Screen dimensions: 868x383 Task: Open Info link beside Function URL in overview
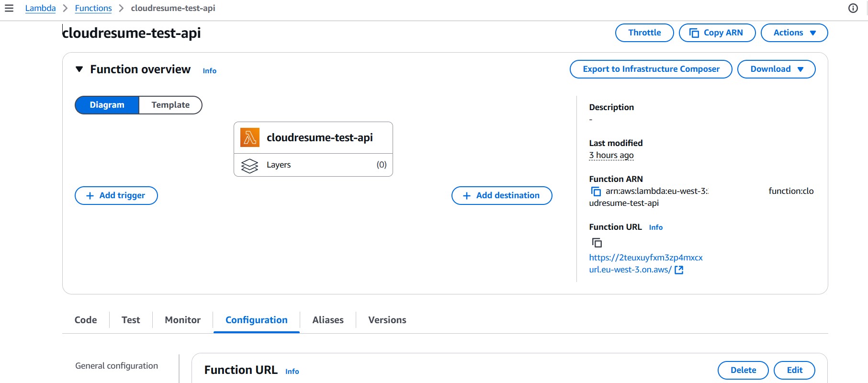coord(656,227)
